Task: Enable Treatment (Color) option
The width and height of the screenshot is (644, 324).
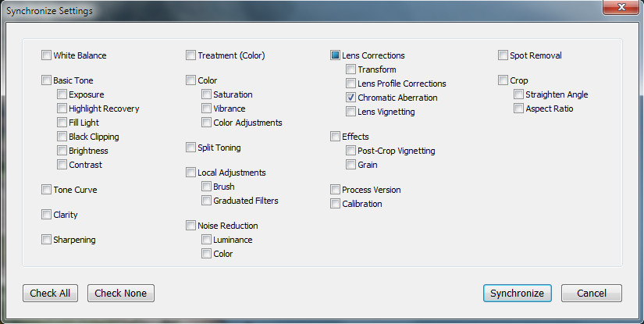Action: (190, 55)
